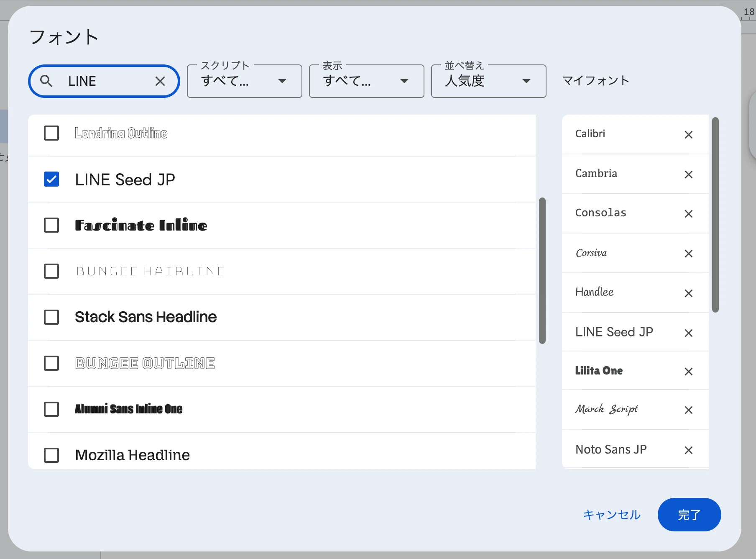Open the 並べ替え 人気度 dropdown
Viewport: 756px width, 559px height.
coord(489,81)
